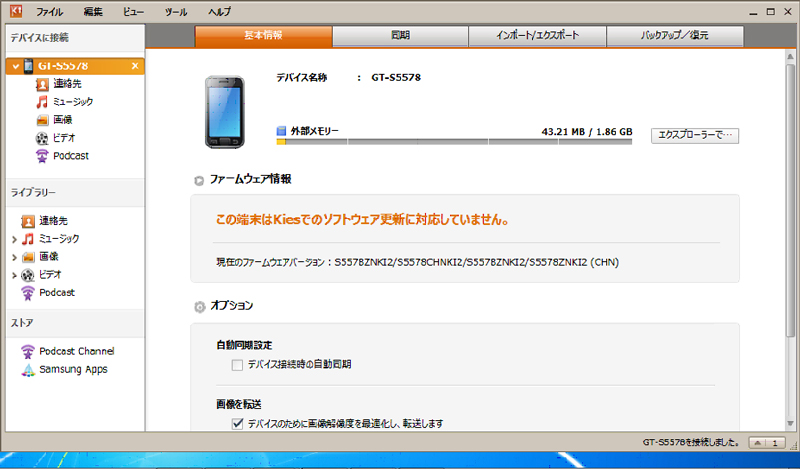Select the GT-S5578 phone device icon
This screenshot has height=469, width=800.
click(29, 66)
